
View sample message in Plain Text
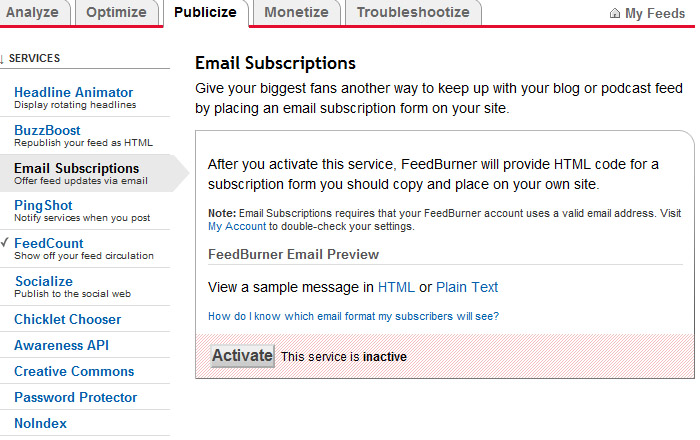467,287
